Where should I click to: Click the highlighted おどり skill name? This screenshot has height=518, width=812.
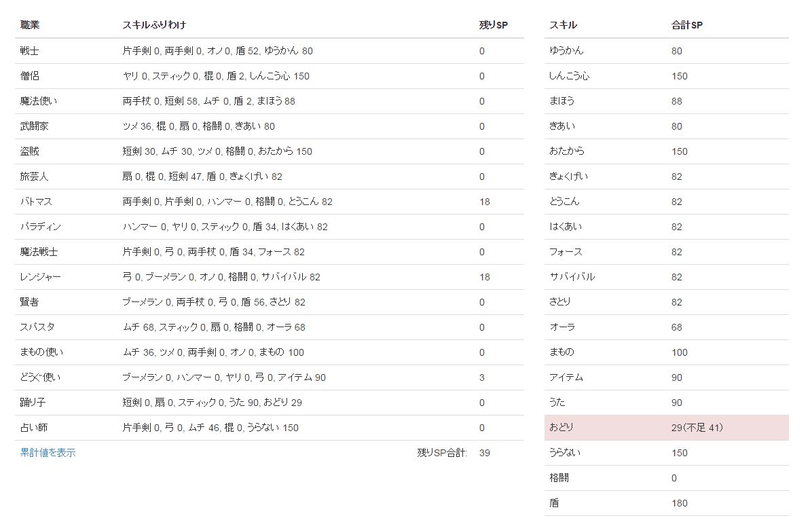point(561,428)
